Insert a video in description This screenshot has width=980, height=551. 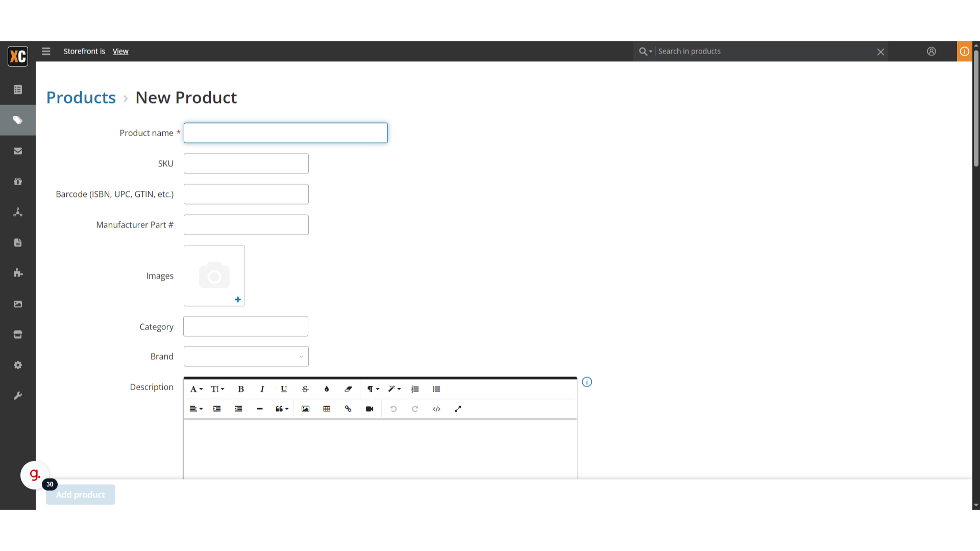pyautogui.click(x=370, y=409)
